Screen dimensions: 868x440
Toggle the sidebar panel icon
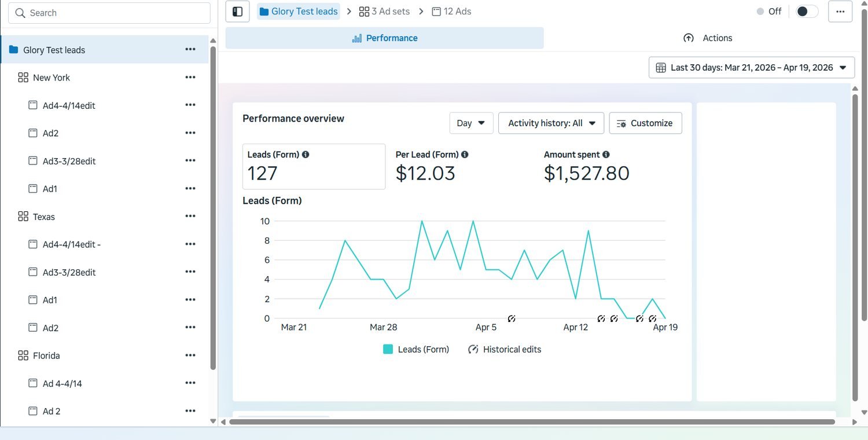click(237, 12)
